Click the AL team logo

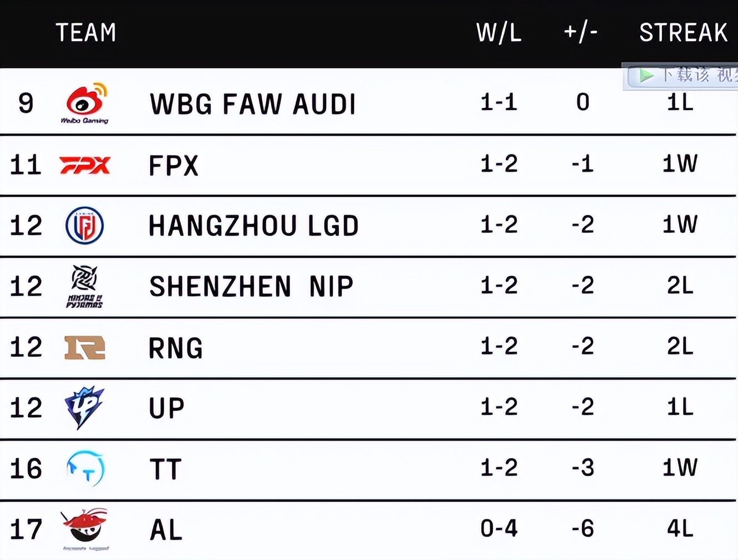tap(84, 528)
